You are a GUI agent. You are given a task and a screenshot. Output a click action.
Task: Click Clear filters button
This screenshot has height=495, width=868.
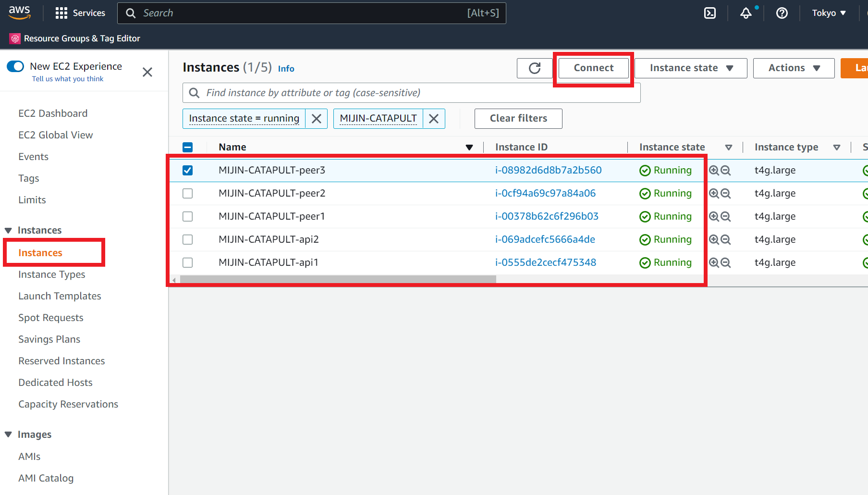point(518,119)
